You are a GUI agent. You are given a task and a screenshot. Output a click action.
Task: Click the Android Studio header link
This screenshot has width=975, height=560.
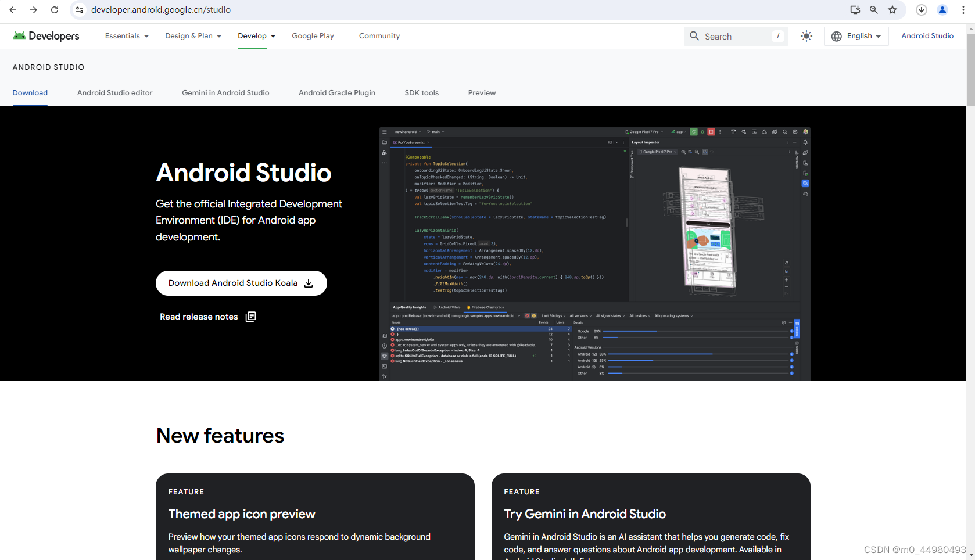pos(927,36)
